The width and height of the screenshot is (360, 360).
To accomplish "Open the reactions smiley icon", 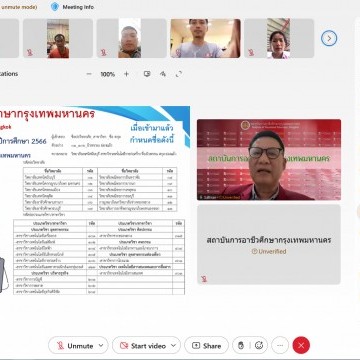I will [x=259, y=345].
